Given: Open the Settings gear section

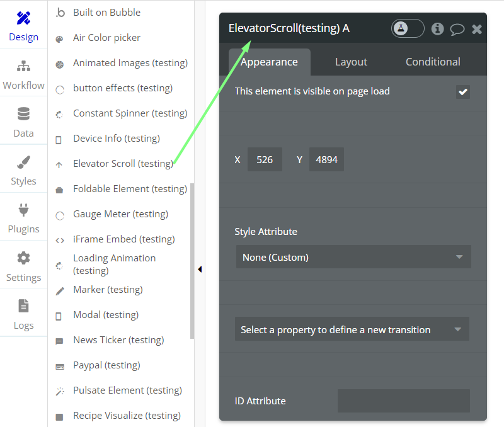Looking at the screenshot, I should pos(23,266).
